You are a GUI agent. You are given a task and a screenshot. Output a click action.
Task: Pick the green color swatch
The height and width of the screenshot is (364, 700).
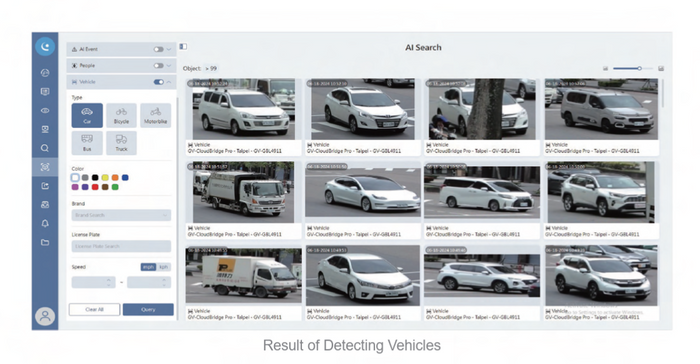(x=115, y=187)
